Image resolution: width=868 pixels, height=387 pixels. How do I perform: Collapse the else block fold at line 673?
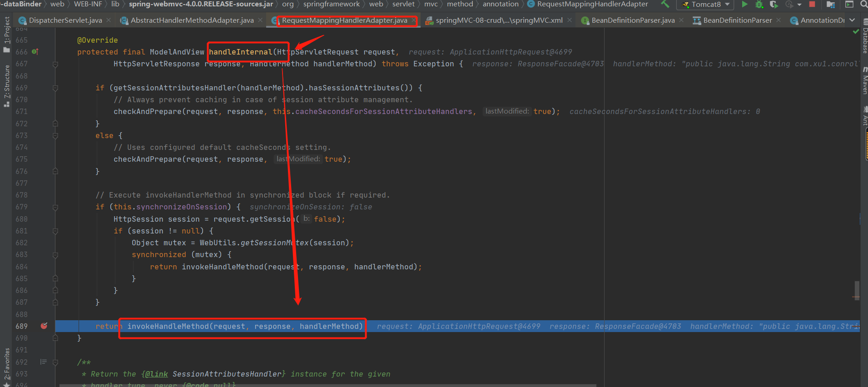[x=55, y=135]
